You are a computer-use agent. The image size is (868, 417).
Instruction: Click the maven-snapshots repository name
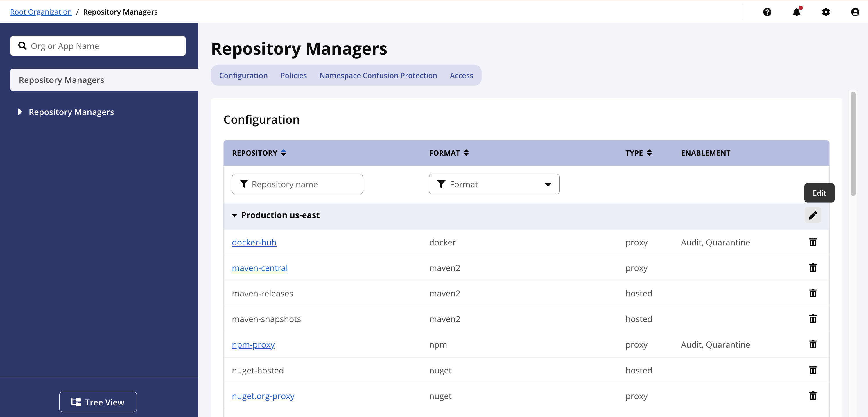coord(266,319)
